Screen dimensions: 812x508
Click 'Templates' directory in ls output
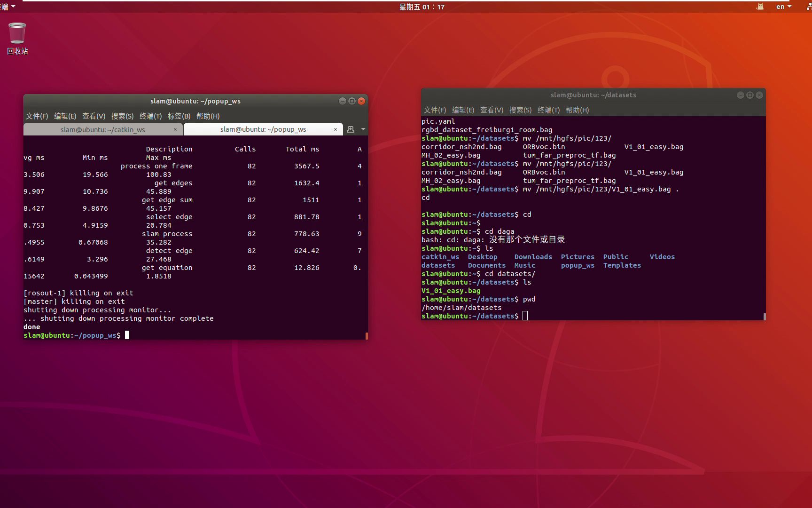[622, 265]
